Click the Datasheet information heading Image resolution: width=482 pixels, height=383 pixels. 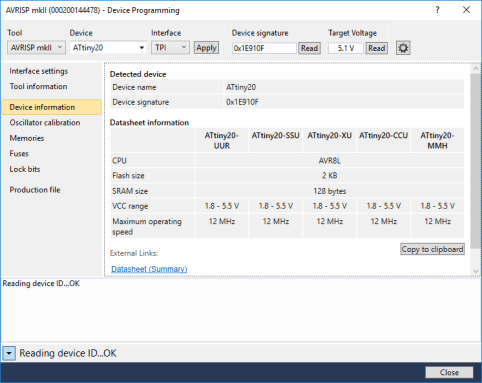point(149,123)
